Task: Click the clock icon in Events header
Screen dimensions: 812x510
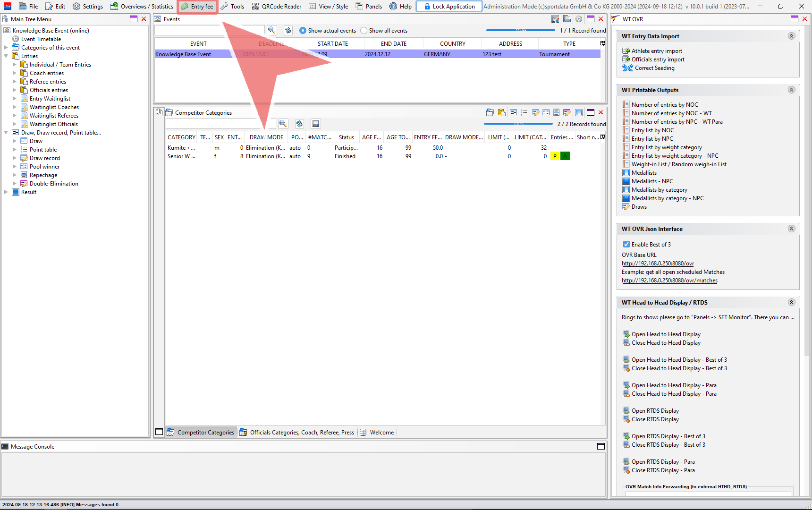Action: click(x=578, y=19)
